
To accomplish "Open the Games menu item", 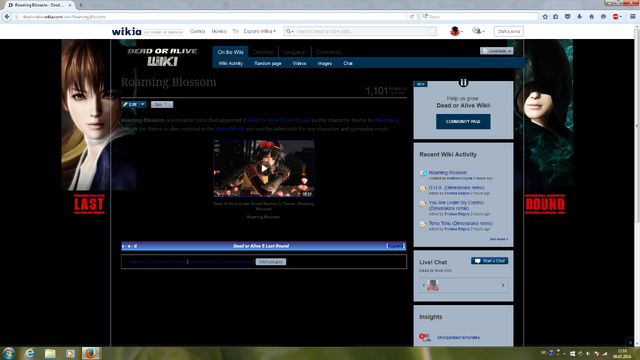I will click(198, 31).
